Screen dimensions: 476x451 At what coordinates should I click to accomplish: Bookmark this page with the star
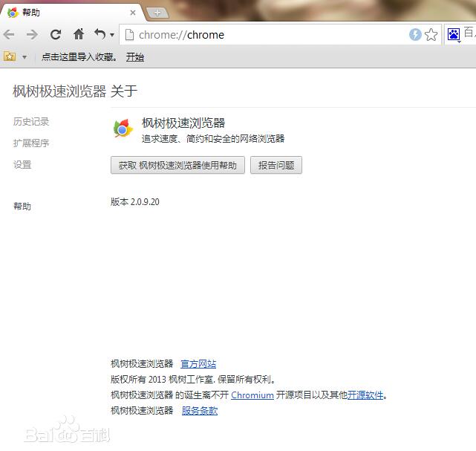[431, 35]
